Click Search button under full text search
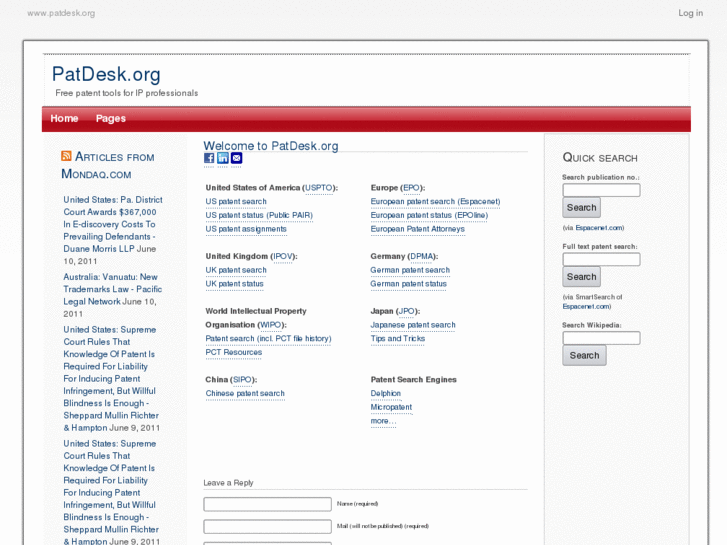 click(581, 276)
